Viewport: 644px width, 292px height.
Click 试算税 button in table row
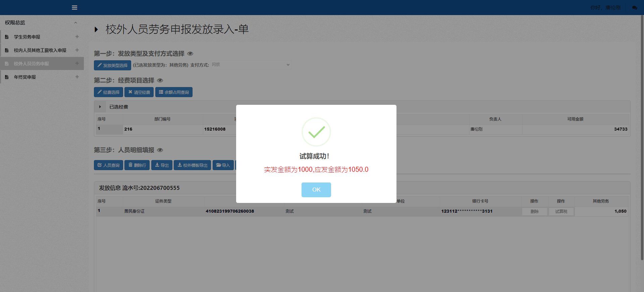click(561, 211)
